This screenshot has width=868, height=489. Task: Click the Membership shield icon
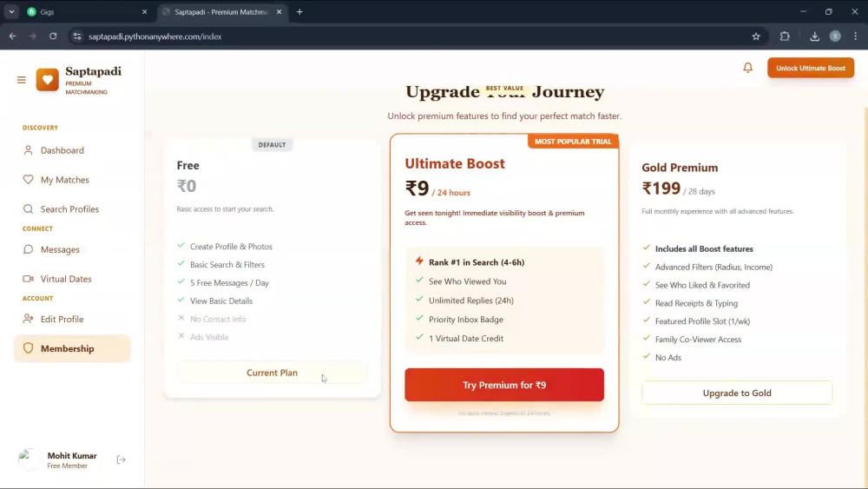pyautogui.click(x=29, y=348)
